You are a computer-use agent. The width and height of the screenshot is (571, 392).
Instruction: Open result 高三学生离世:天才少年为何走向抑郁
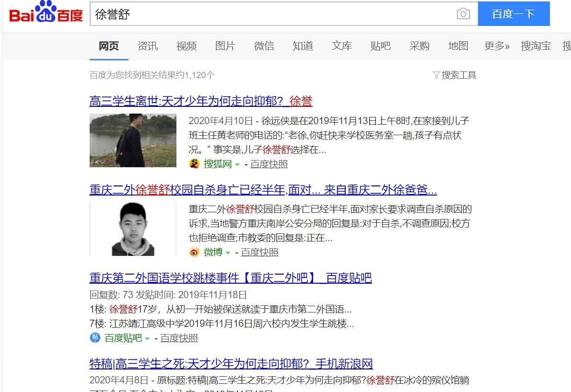click(201, 101)
